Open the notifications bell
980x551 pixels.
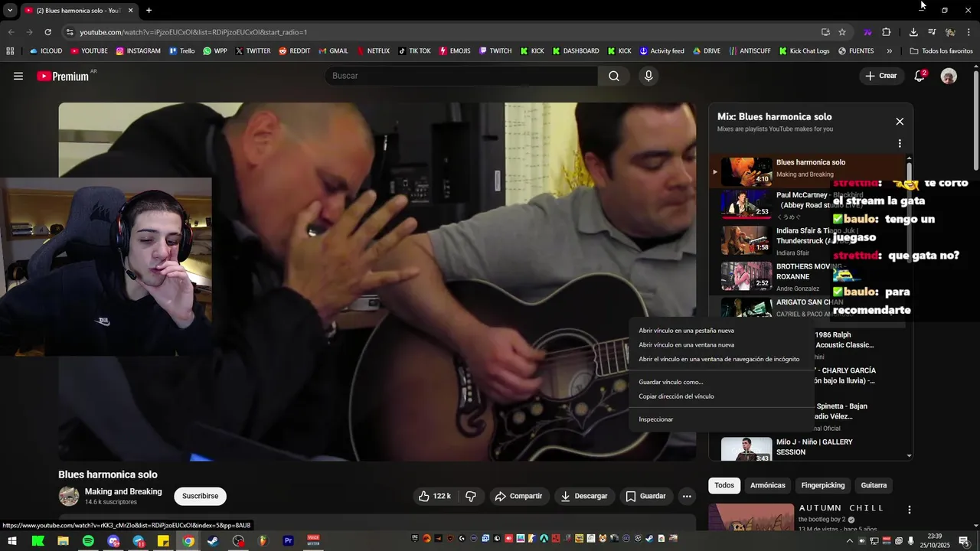920,76
